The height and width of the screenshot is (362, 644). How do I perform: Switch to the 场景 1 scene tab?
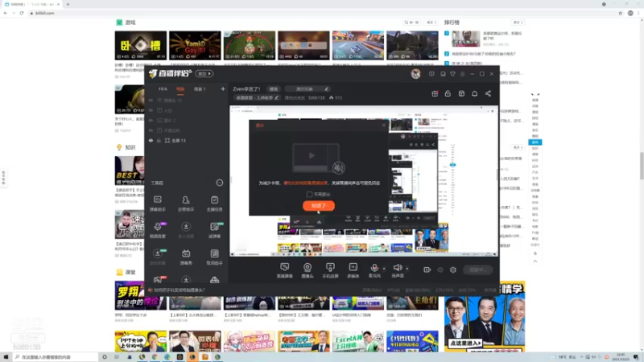[200, 89]
